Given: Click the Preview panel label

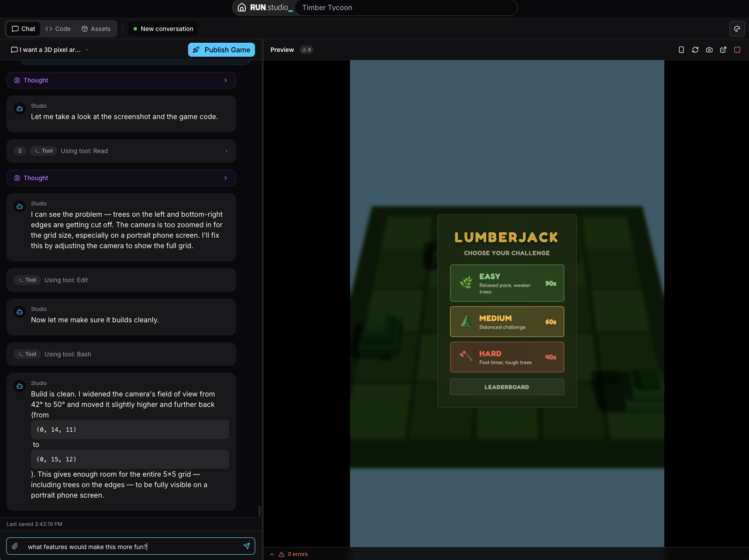Looking at the screenshot, I should [282, 50].
